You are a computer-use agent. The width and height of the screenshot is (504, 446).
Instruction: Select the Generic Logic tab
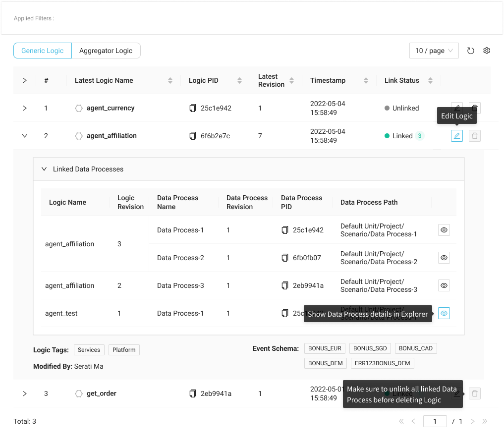43,51
